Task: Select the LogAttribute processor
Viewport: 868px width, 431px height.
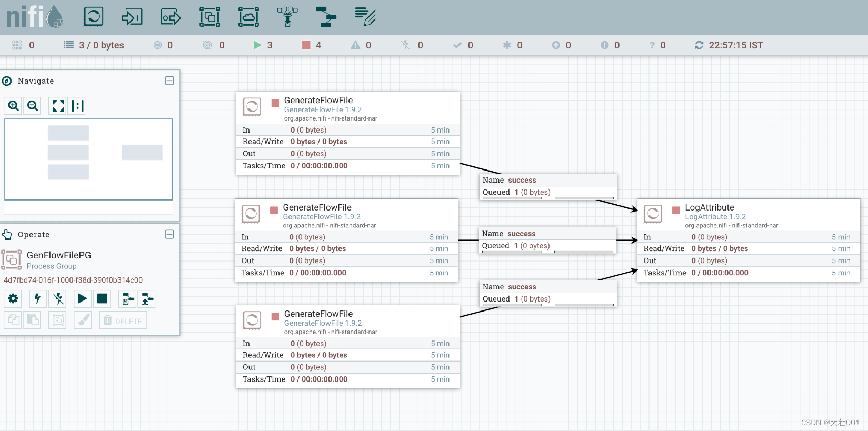Action: point(749,240)
